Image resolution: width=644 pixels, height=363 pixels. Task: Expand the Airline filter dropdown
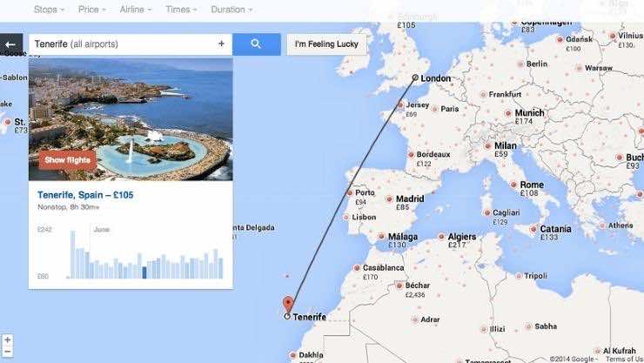click(135, 10)
